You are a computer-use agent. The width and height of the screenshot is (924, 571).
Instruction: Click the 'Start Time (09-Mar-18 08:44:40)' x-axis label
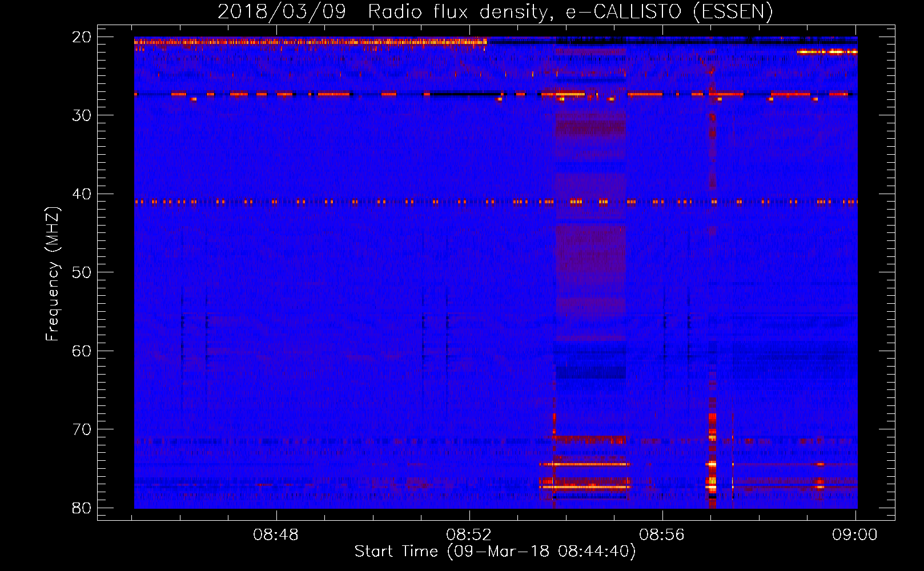495,552
